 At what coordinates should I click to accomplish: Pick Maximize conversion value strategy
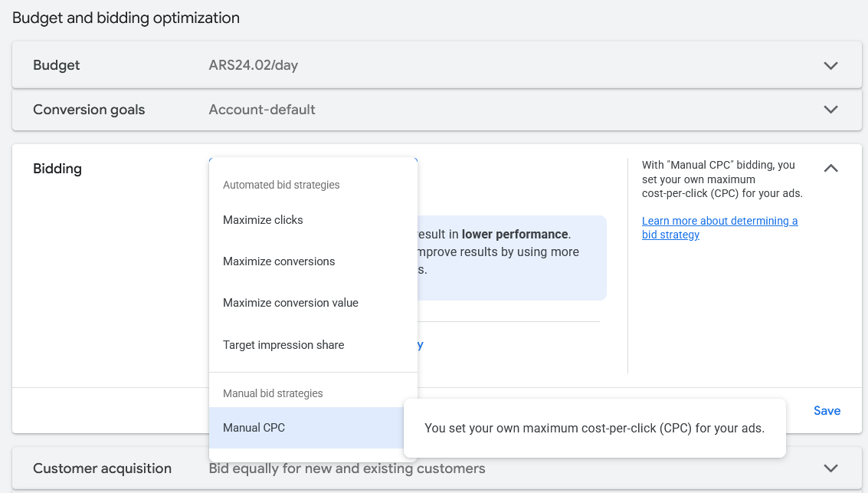tap(290, 303)
